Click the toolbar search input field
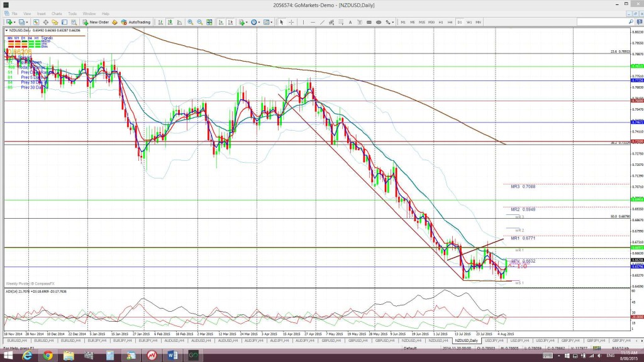Image resolution: width=644 pixels, height=362 pixels. click(602, 22)
